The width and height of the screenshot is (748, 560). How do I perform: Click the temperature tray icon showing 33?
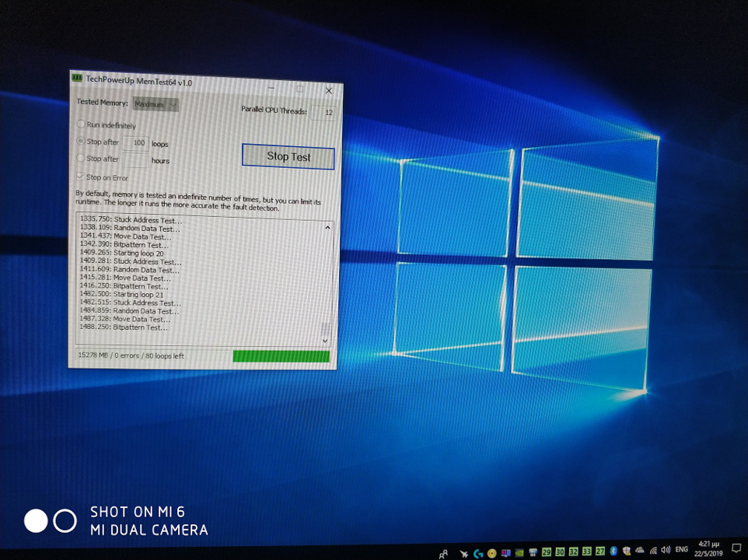tap(586, 551)
